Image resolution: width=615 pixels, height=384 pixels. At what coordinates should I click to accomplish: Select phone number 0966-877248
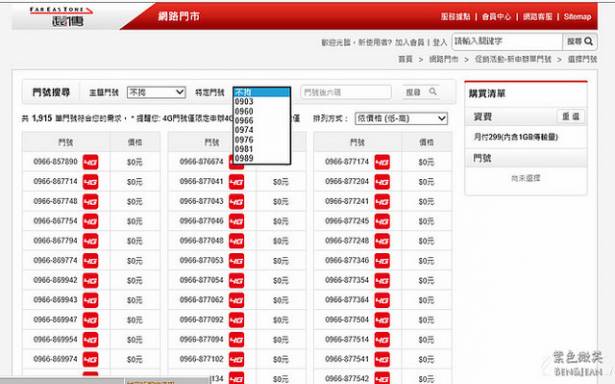[347, 240]
